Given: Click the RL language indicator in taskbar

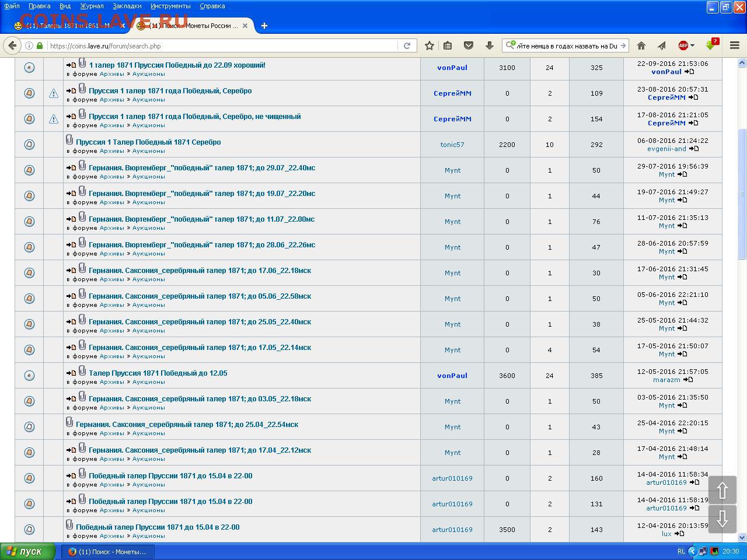Looking at the screenshot, I should pyautogui.click(x=681, y=551).
